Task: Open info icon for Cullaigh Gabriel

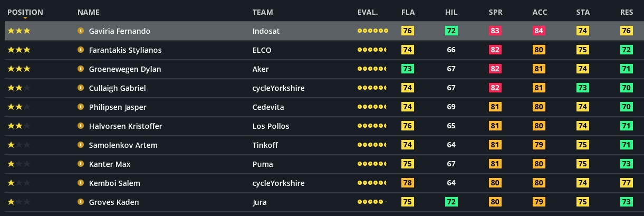Action: click(81, 88)
